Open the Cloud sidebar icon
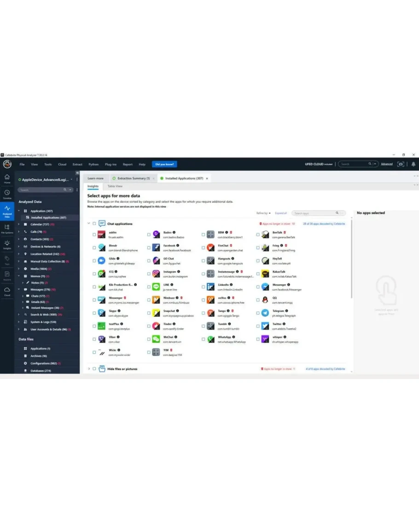 click(7, 291)
